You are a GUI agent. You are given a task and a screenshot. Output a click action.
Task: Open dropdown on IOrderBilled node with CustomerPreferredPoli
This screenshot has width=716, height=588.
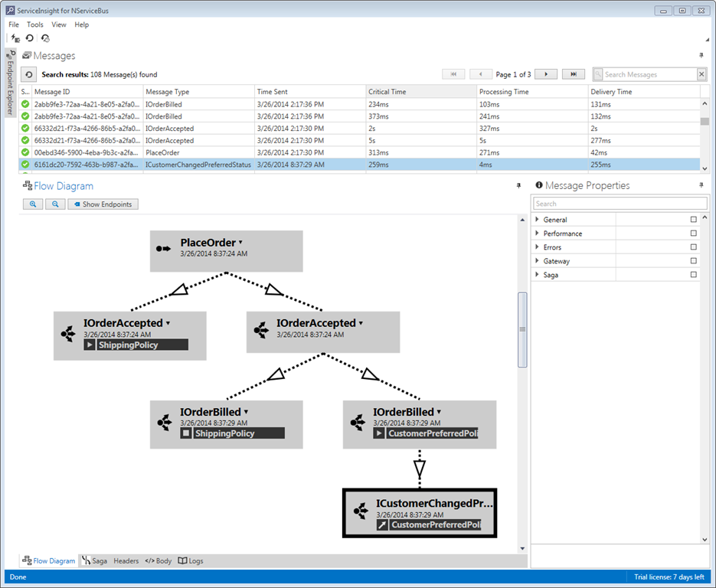coord(439,412)
